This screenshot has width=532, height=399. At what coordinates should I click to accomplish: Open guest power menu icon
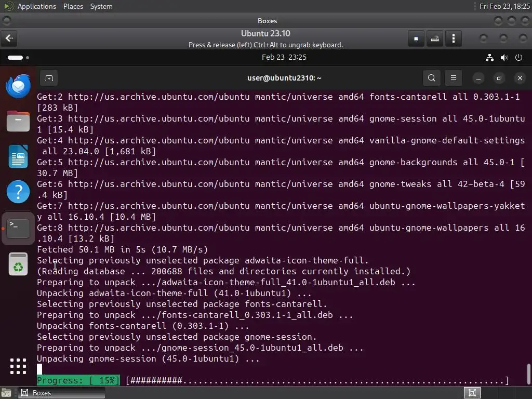click(x=519, y=57)
